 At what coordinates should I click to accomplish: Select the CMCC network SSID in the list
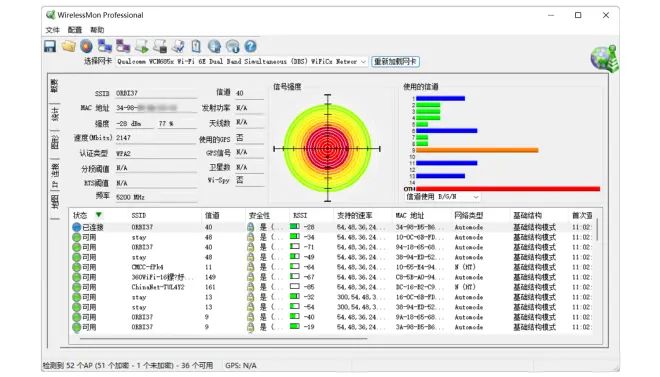coord(147,267)
